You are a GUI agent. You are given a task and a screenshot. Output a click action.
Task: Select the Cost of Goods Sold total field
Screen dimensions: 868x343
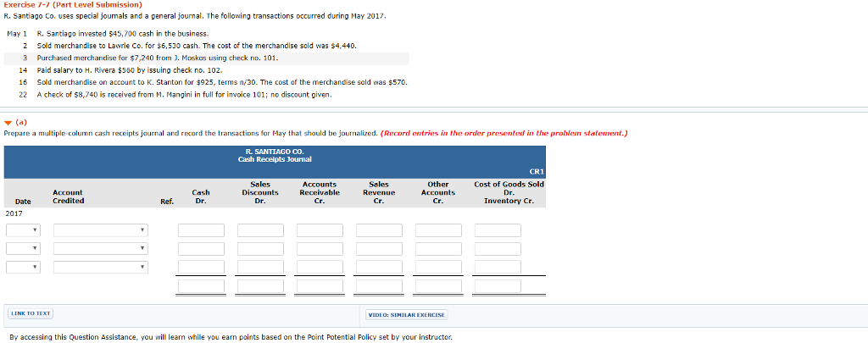pyautogui.click(x=498, y=286)
